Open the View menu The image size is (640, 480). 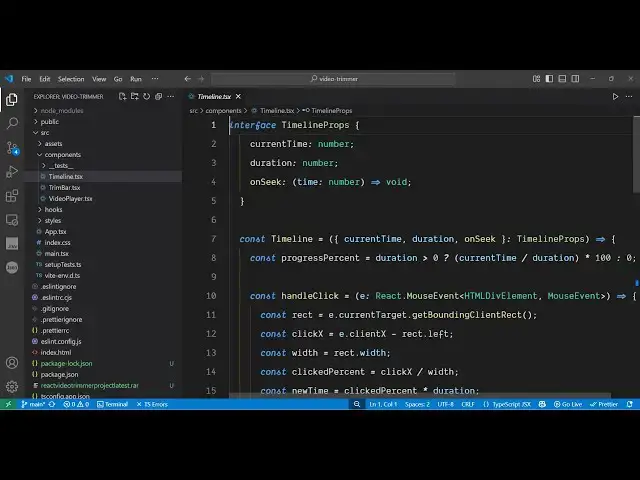99,79
